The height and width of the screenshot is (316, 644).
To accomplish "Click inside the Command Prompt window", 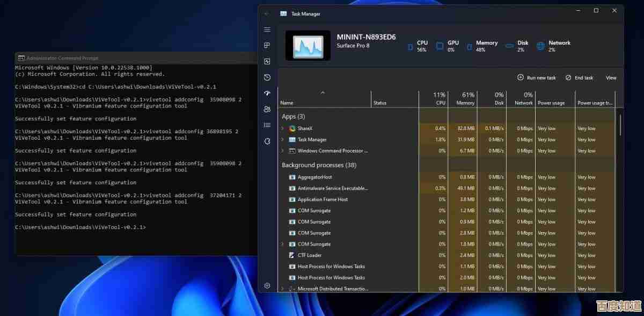I will (x=134, y=161).
